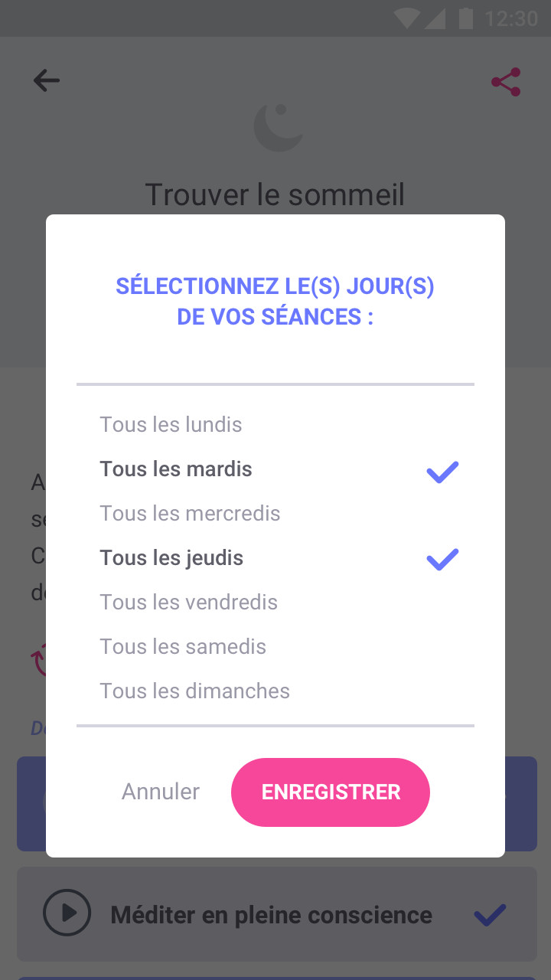Screen dimensions: 551x980
Task: Deselect the Tous les mardis label
Action: [176, 469]
